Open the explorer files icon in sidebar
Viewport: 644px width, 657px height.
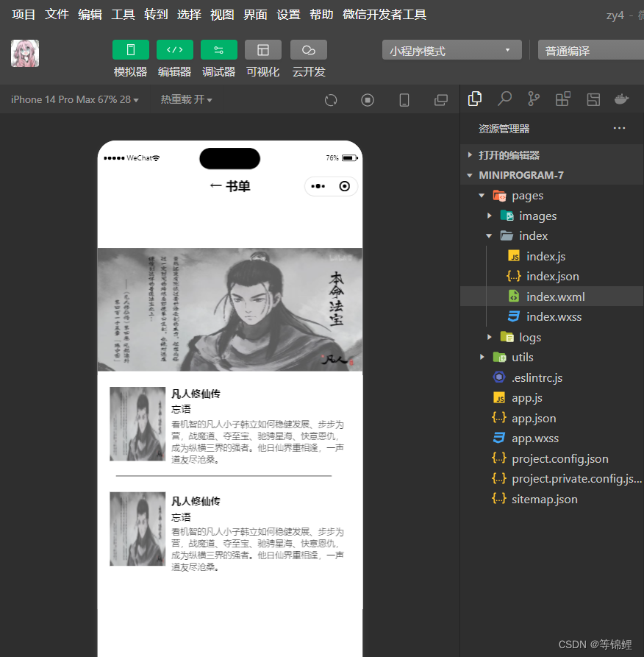(474, 99)
